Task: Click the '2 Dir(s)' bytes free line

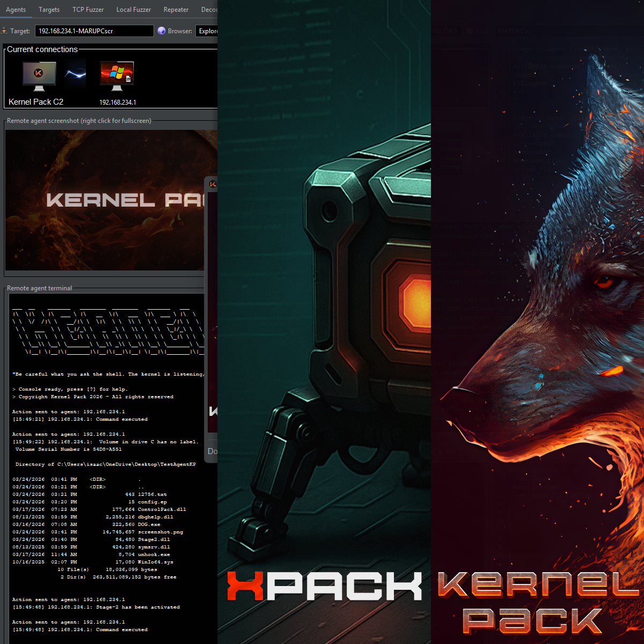Action: pyautogui.click(x=119, y=577)
